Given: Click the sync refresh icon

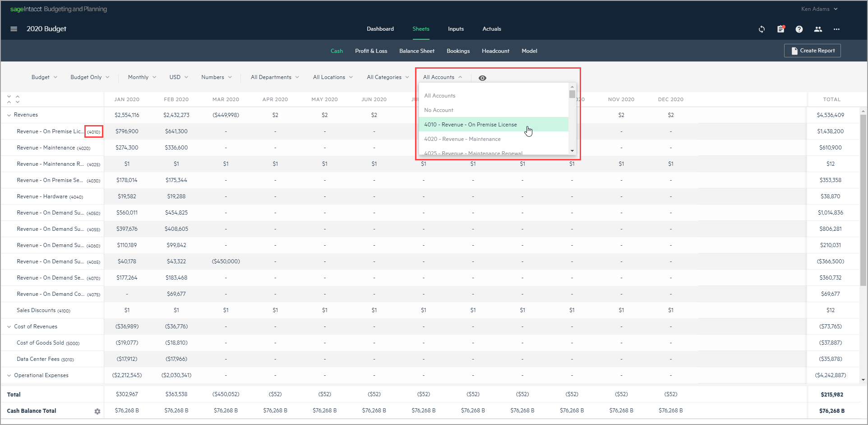Looking at the screenshot, I should [762, 29].
